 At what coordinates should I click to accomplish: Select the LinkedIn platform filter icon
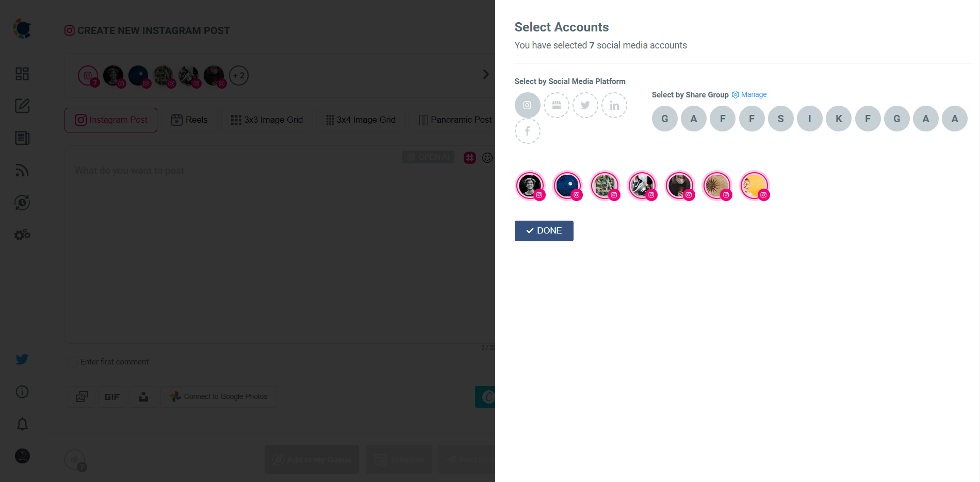[614, 105]
